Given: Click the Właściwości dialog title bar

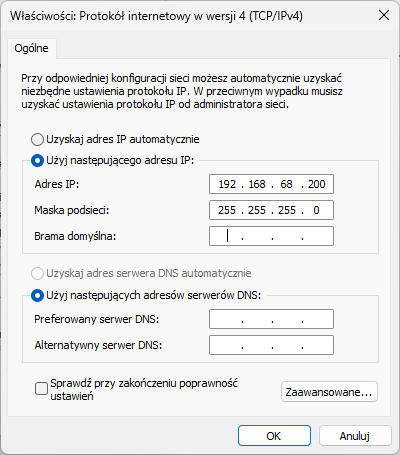Looking at the screenshot, I should (187, 15).
